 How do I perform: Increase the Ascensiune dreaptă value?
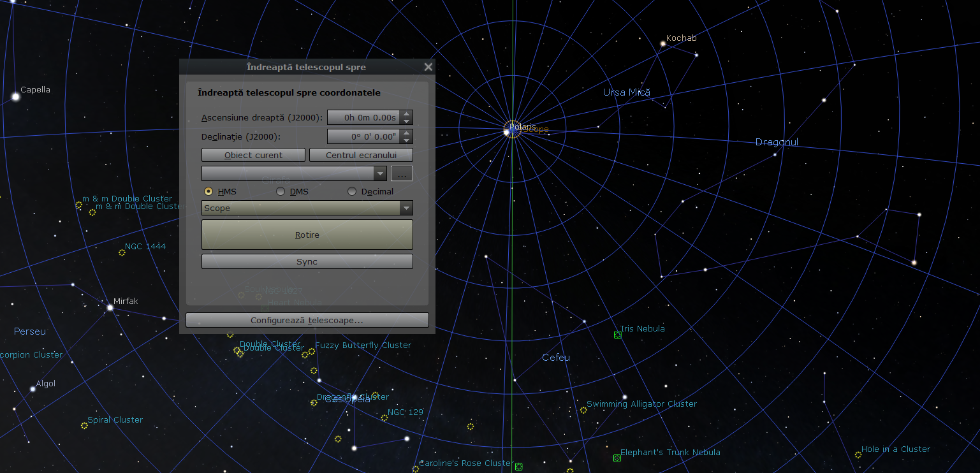(x=407, y=114)
